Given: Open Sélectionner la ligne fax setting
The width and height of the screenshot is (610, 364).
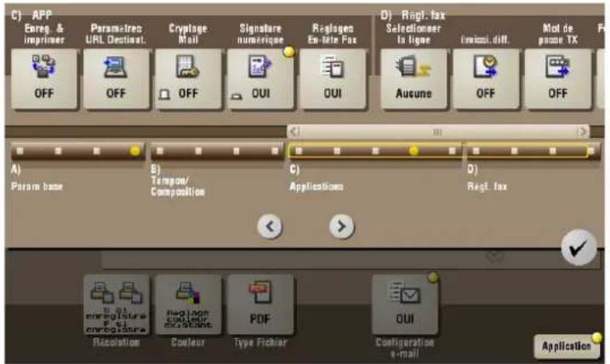Looking at the screenshot, I should point(413,78).
